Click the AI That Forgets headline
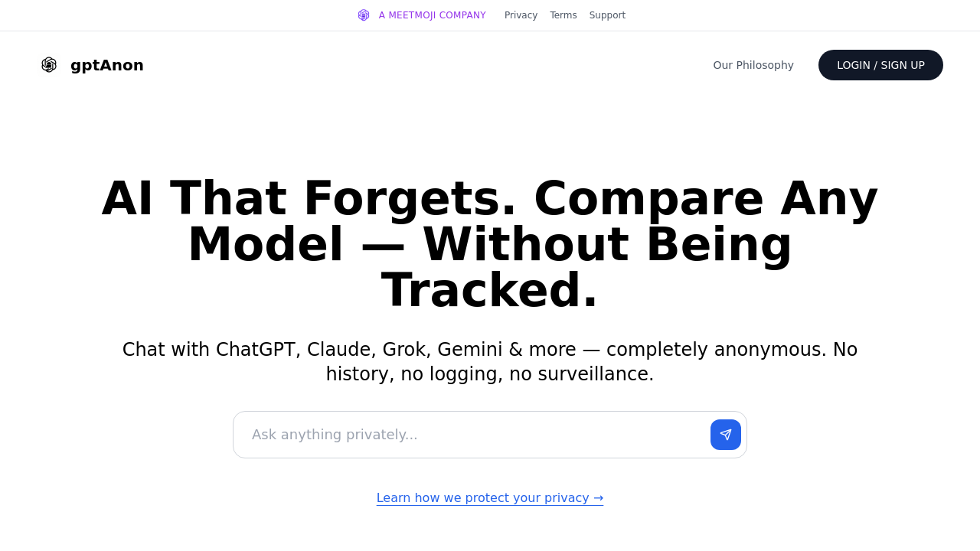This screenshot has height=551, width=980. 490,243
